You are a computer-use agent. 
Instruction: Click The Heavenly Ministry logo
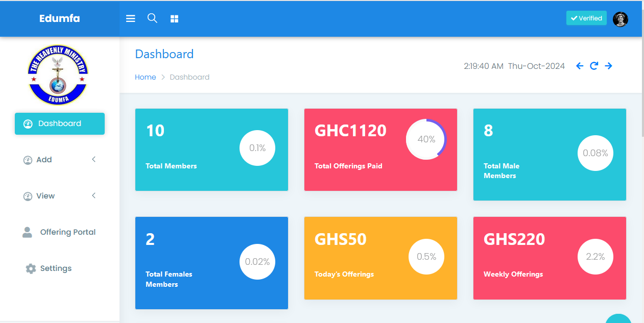tap(59, 74)
